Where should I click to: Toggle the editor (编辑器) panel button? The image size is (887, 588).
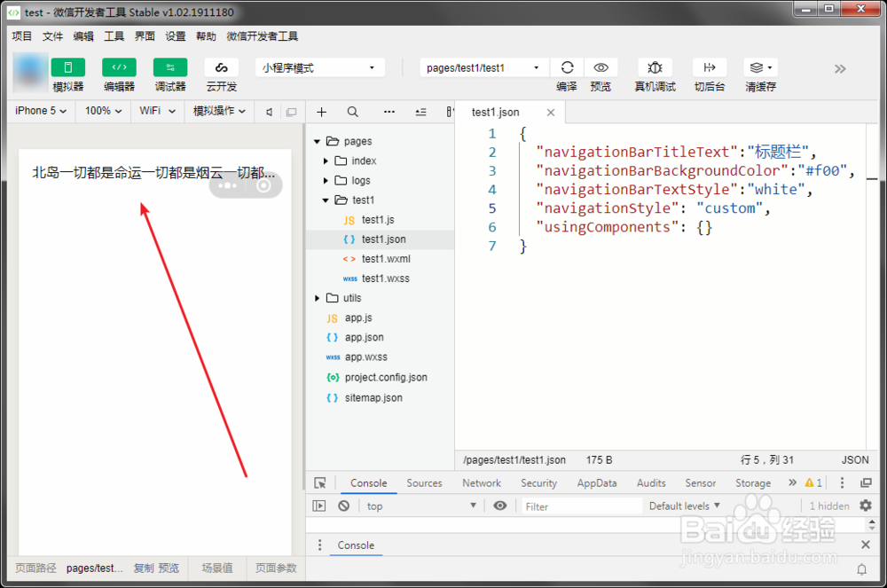coord(119,67)
